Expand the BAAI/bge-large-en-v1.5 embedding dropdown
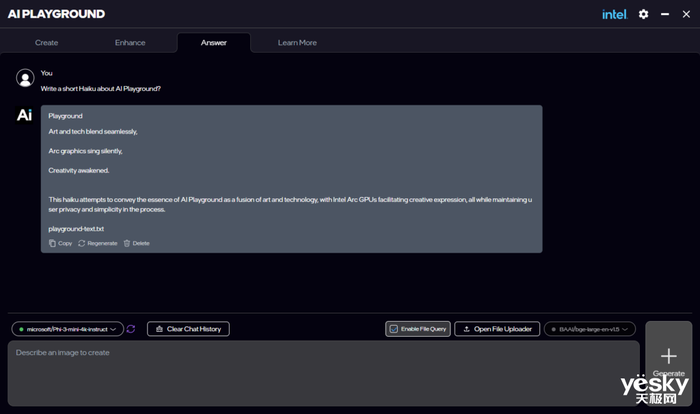700x414 pixels. coord(590,329)
